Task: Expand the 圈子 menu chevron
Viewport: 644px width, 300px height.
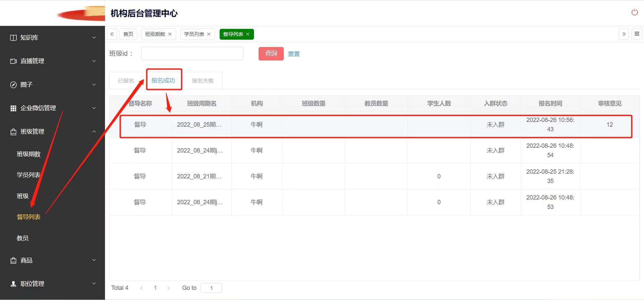Action: [94, 85]
